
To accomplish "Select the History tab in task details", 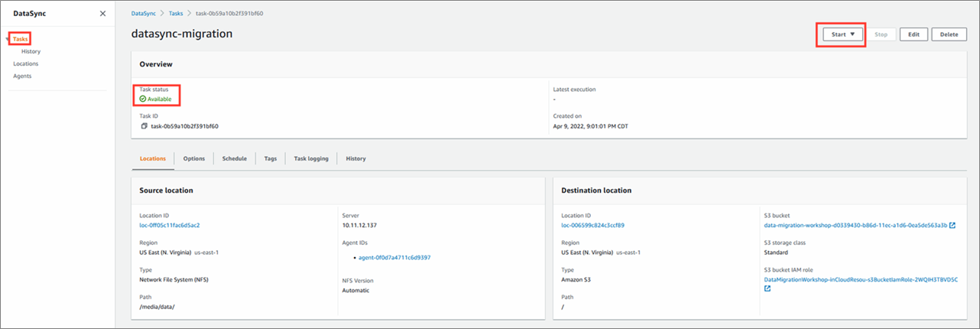I will 355,158.
